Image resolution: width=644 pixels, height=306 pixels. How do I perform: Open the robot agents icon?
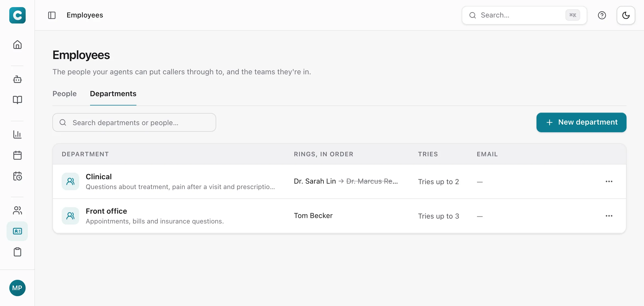point(17,79)
